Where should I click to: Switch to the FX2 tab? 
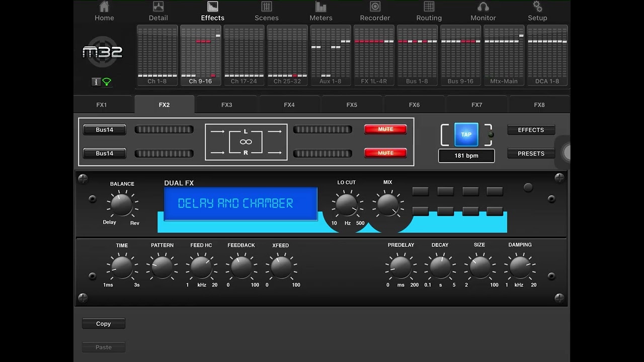click(x=164, y=105)
